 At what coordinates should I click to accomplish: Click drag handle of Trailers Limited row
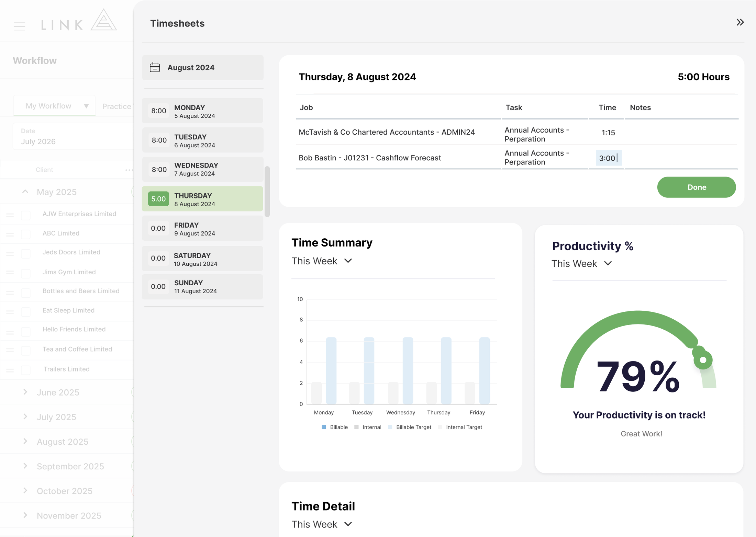point(10,370)
